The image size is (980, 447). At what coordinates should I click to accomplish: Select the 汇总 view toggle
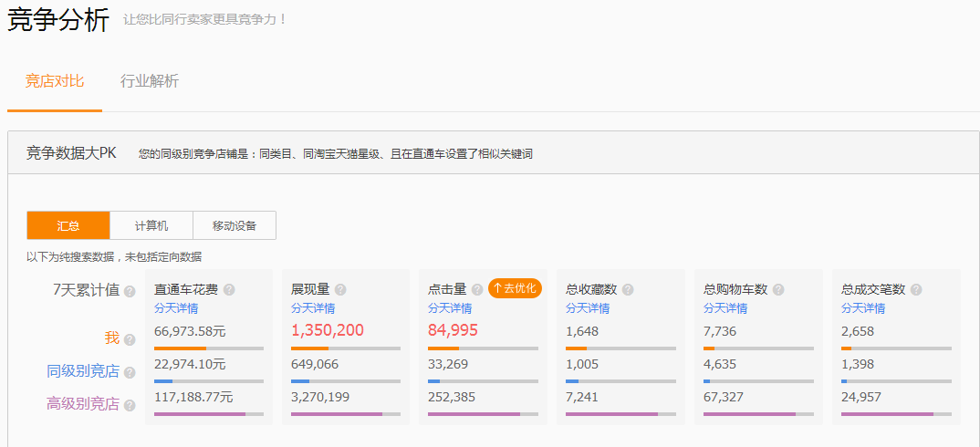[68, 225]
